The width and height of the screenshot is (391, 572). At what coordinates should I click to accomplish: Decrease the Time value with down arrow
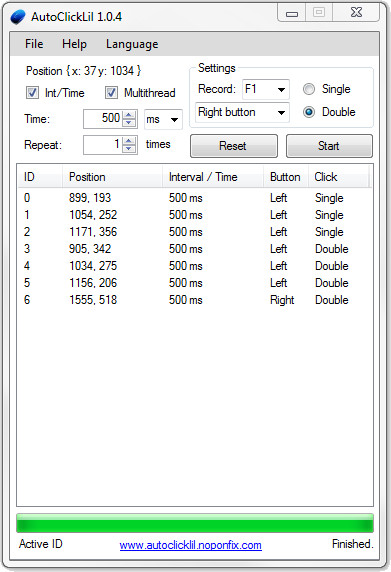[x=129, y=123]
